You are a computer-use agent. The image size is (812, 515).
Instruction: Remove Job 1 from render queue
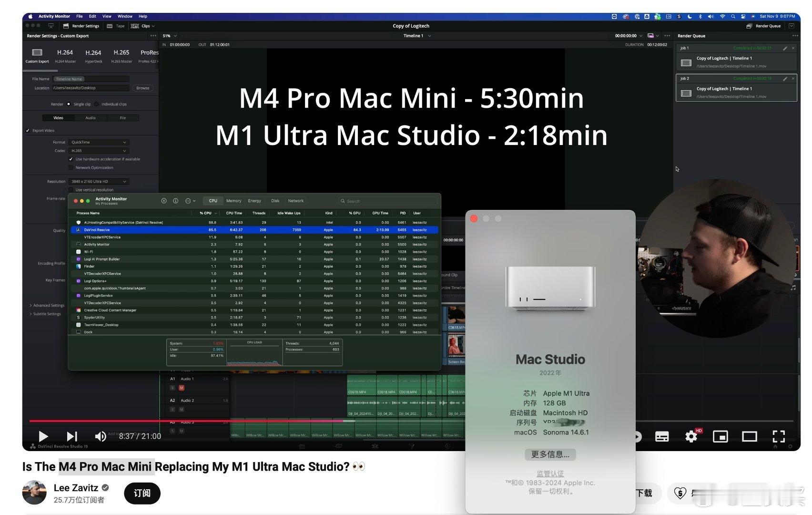pyautogui.click(x=793, y=48)
